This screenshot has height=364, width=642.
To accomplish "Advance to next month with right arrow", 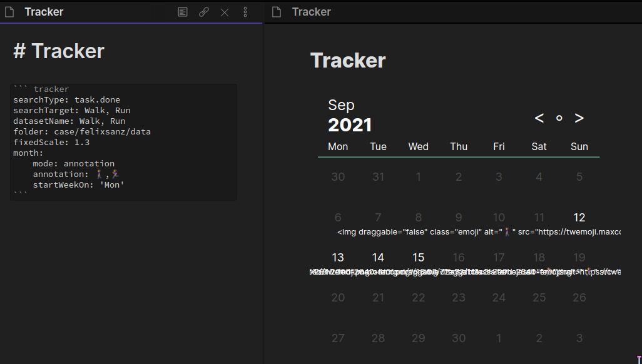I will pyautogui.click(x=579, y=118).
